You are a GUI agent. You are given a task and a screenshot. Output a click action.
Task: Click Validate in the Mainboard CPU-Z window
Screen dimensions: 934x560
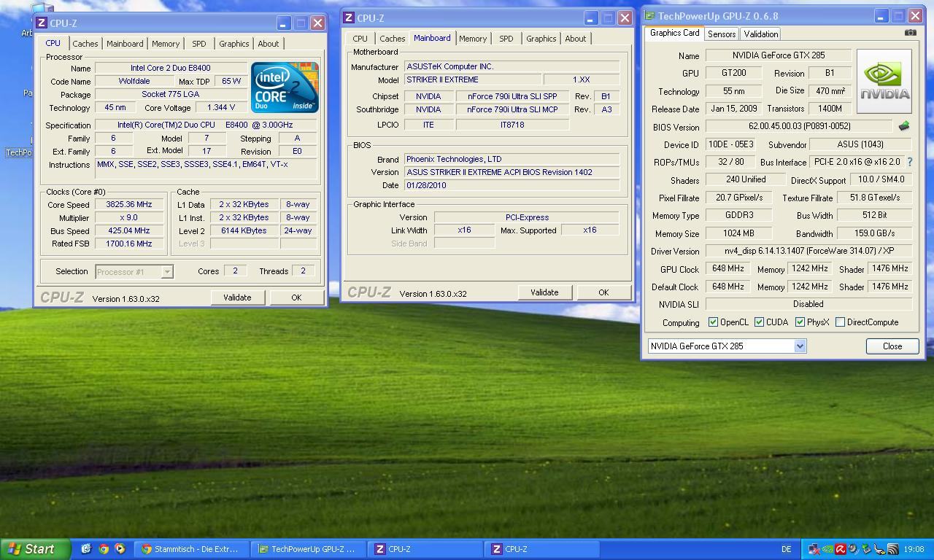click(544, 292)
